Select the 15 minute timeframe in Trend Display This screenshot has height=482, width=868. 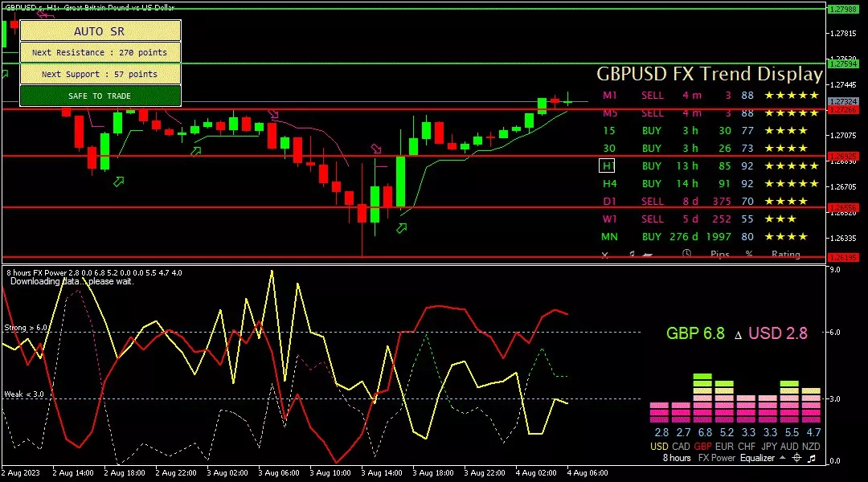click(x=609, y=131)
